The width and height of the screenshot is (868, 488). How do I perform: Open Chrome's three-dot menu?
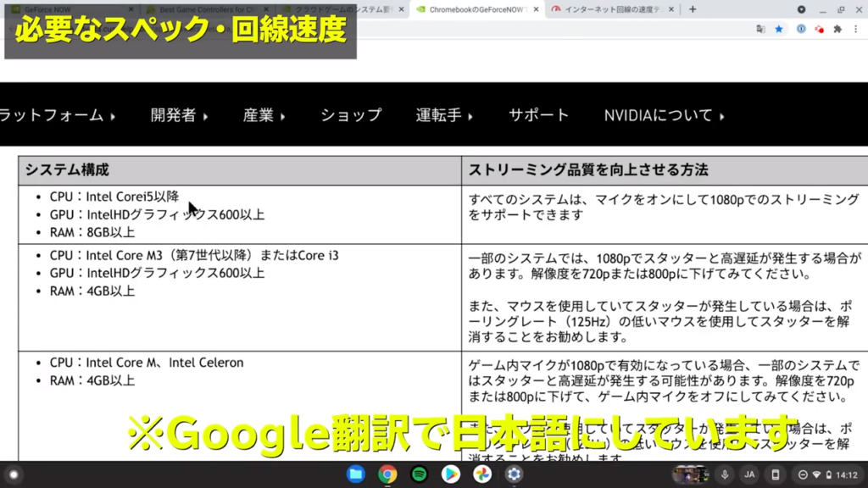pos(855,28)
